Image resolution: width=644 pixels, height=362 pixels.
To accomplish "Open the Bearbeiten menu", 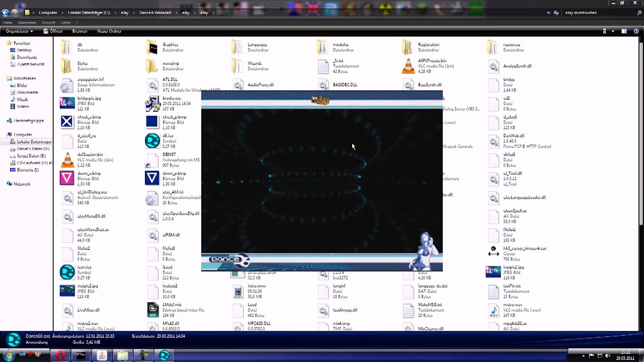I will 27,23.
